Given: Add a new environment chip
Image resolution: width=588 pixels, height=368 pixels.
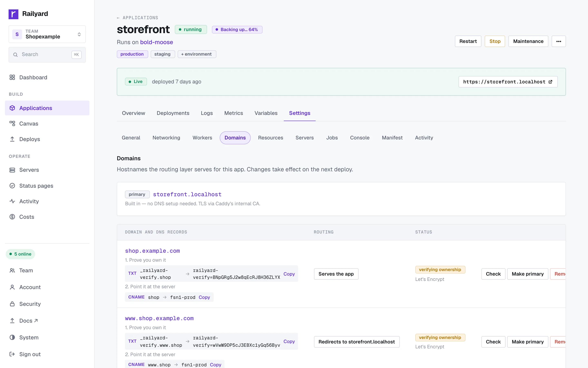Looking at the screenshot, I should coord(197,54).
